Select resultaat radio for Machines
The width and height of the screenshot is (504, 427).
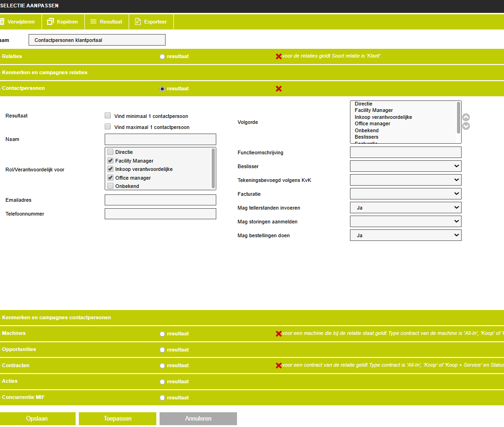162,333
